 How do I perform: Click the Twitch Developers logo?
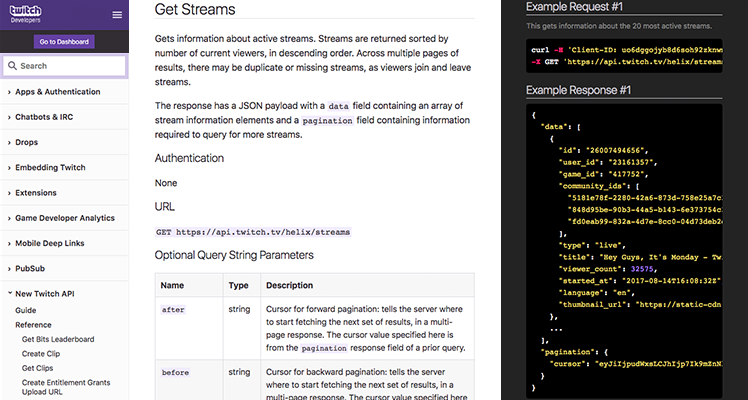pos(25,14)
